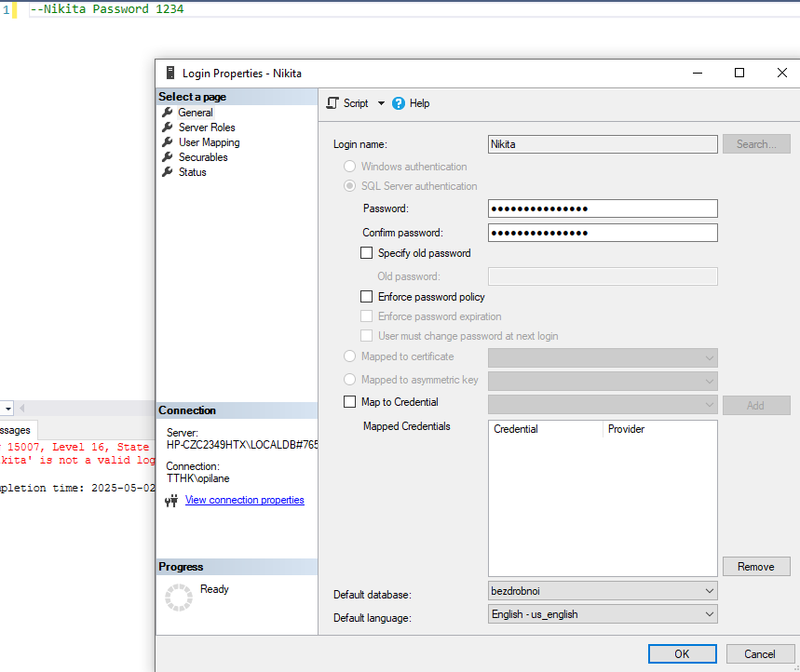Click the wrench icon beside Status
The width and height of the screenshot is (800, 672).
tap(168, 172)
